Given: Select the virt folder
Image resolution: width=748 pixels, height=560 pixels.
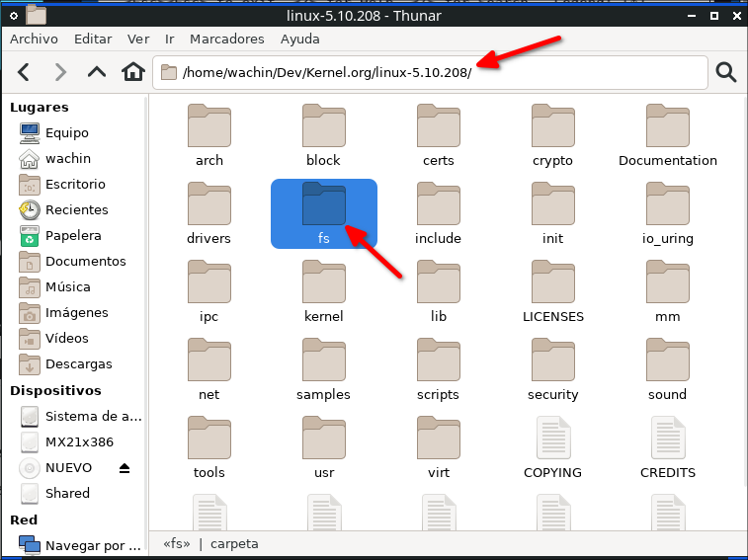Looking at the screenshot, I should [438, 448].
